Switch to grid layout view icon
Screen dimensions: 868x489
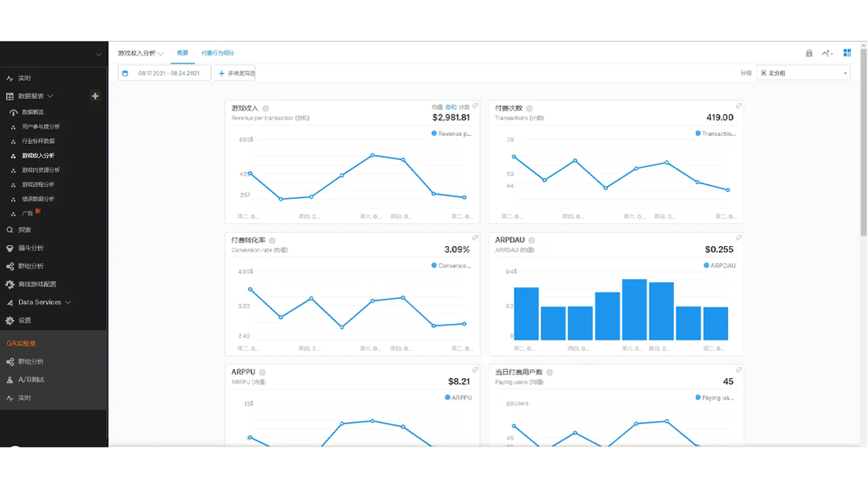click(x=847, y=53)
